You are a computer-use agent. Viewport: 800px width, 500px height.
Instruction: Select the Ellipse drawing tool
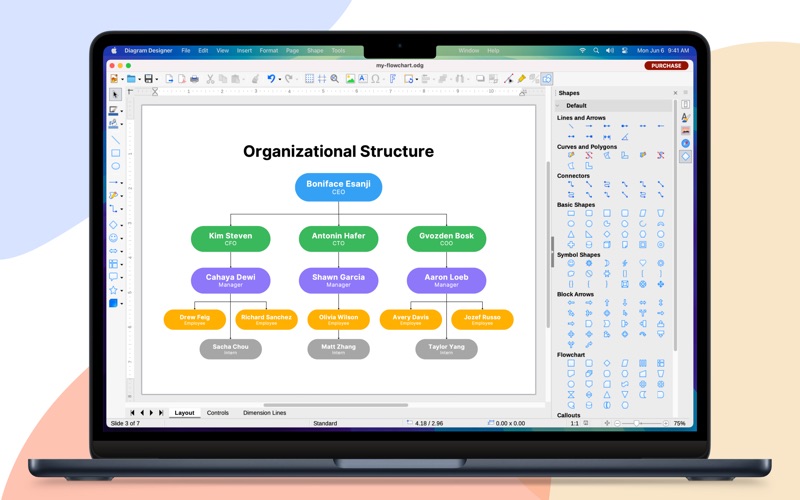coord(115,166)
